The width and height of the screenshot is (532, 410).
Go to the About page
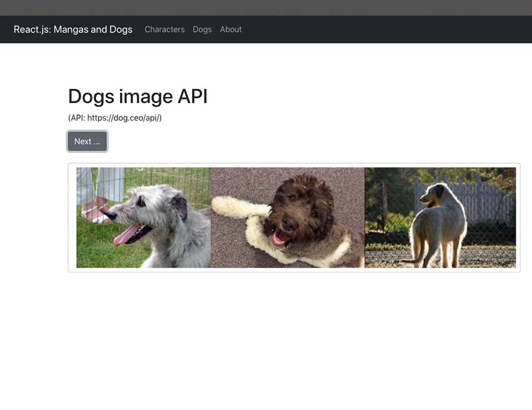(x=231, y=29)
